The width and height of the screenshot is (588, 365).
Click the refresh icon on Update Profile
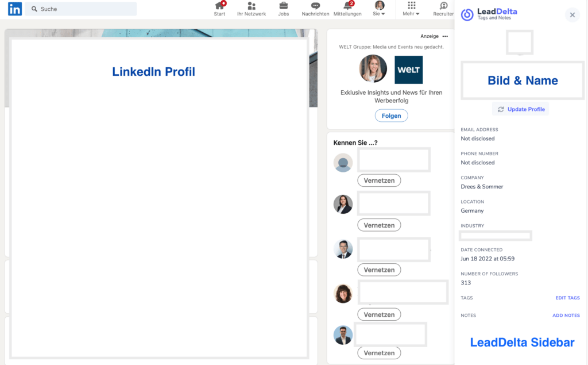coord(501,109)
